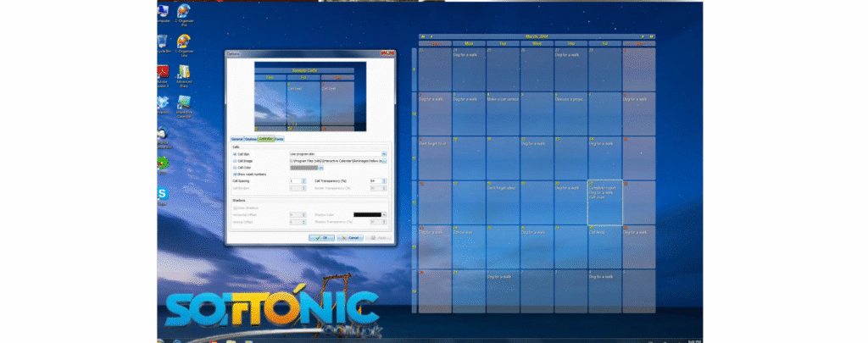Click the Fri column header in calendar
This screenshot has width=868, height=343.
coord(604,43)
